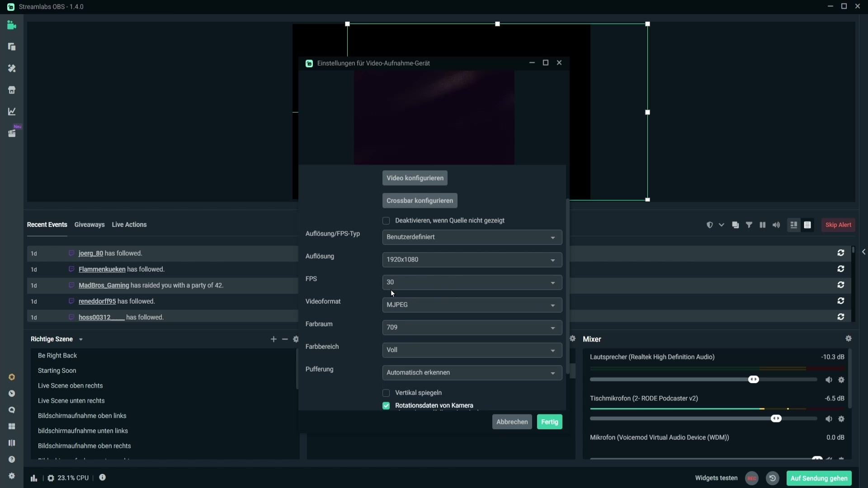Click the REC recording button
The height and width of the screenshot is (488, 868).
point(751,478)
